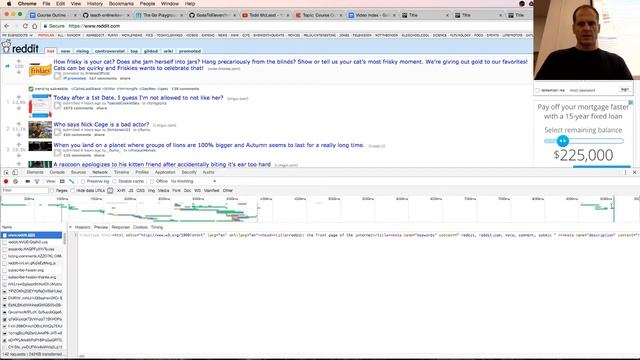This screenshot has width=640, height=360.
Task: Select the controversial tab on reddit
Action: coord(109,51)
